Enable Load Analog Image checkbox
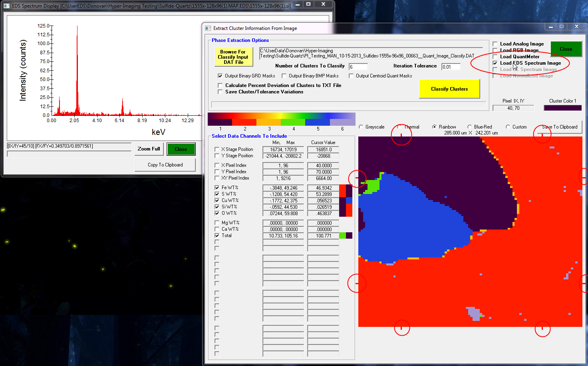Screen dimensions: 588x366 tap(495, 44)
